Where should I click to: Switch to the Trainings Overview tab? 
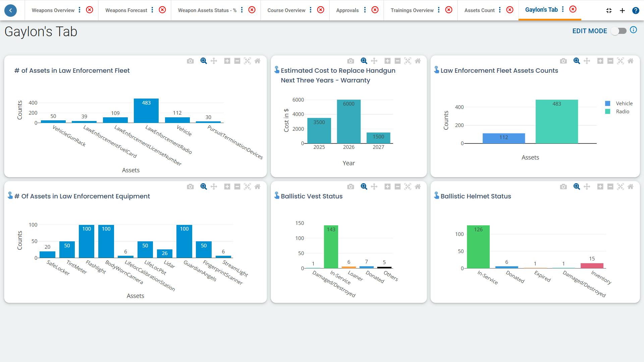412,10
